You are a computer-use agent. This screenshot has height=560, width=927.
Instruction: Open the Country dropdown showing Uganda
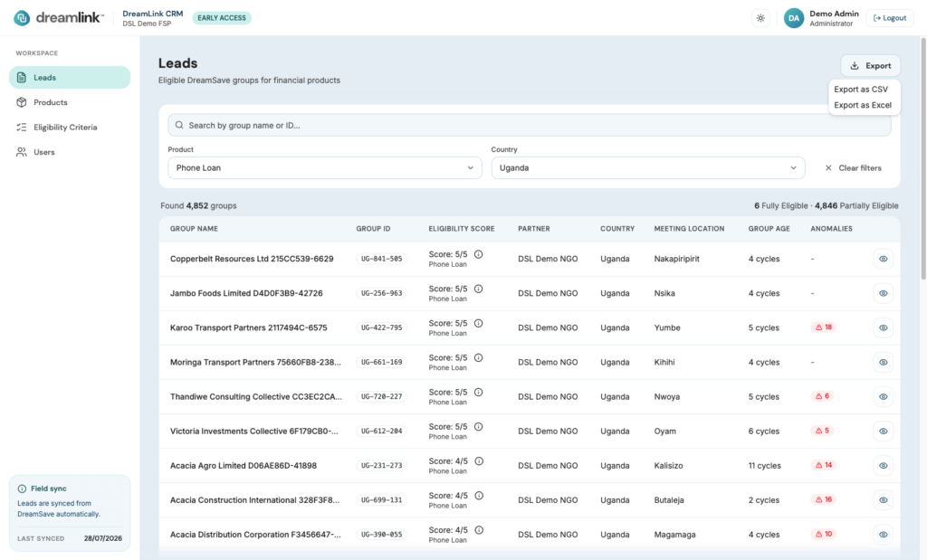[x=648, y=167]
